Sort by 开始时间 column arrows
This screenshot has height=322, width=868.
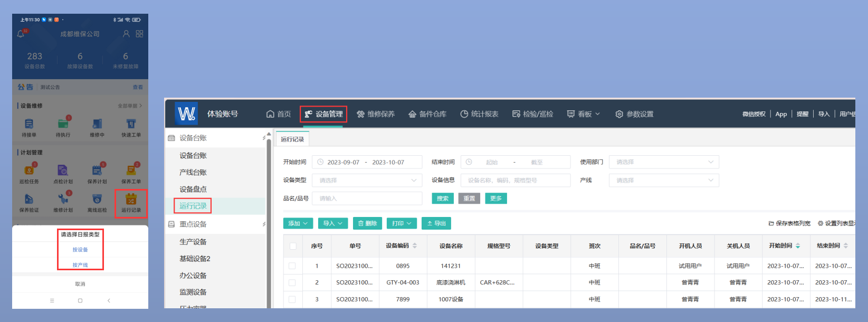tap(798, 246)
